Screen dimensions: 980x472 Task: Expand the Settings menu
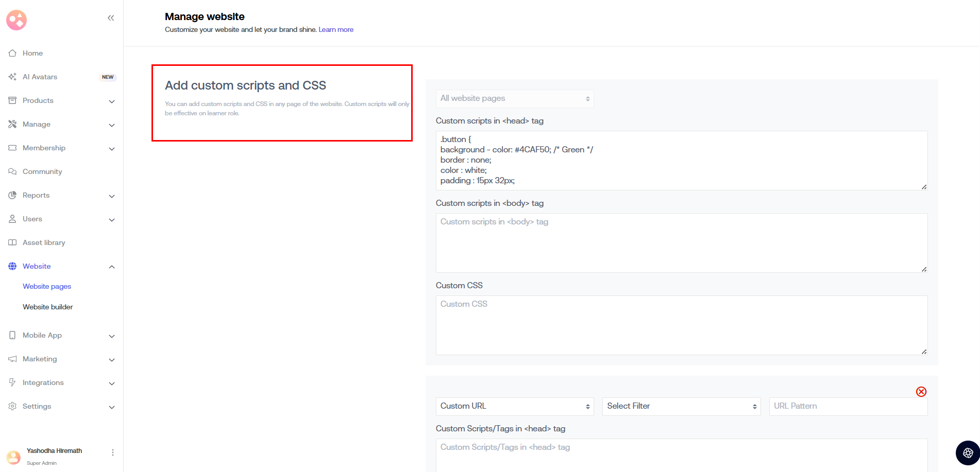click(x=111, y=407)
